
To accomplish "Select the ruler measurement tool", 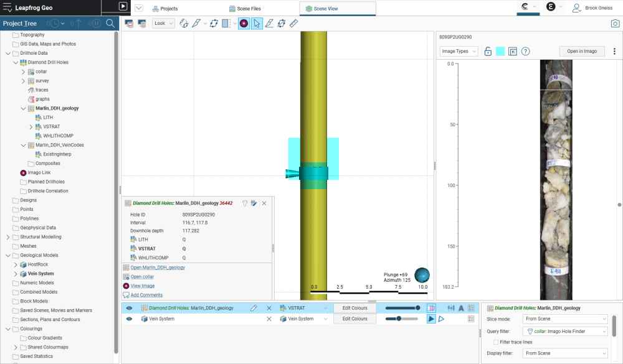I will click(x=293, y=24).
